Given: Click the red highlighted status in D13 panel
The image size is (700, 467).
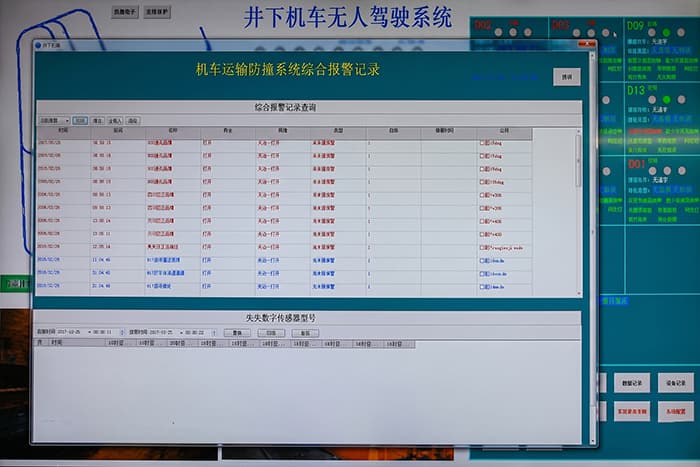Looking at the screenshot, I should 645,131.
